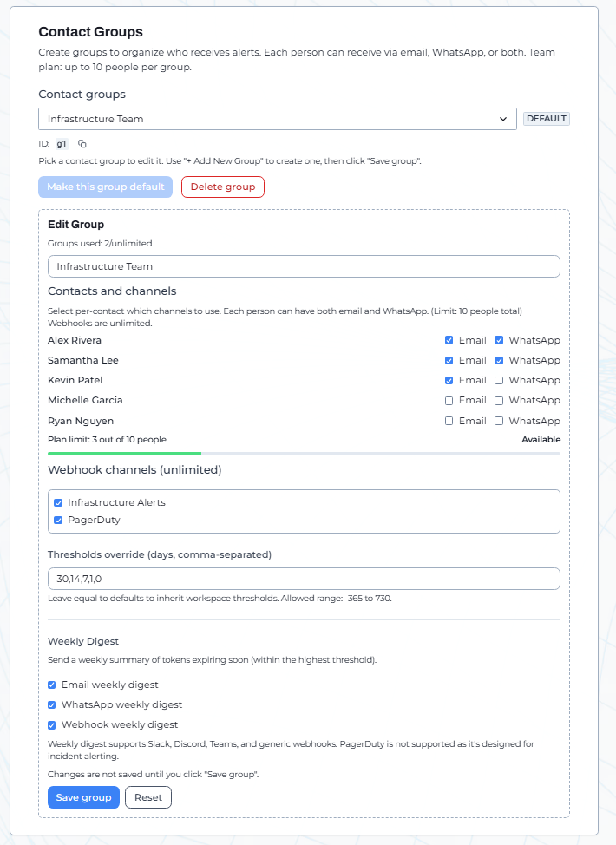616x845 pixels.
Task: Enable WhatsApp channel for Kevin Patel
Action: coord(499,380)
